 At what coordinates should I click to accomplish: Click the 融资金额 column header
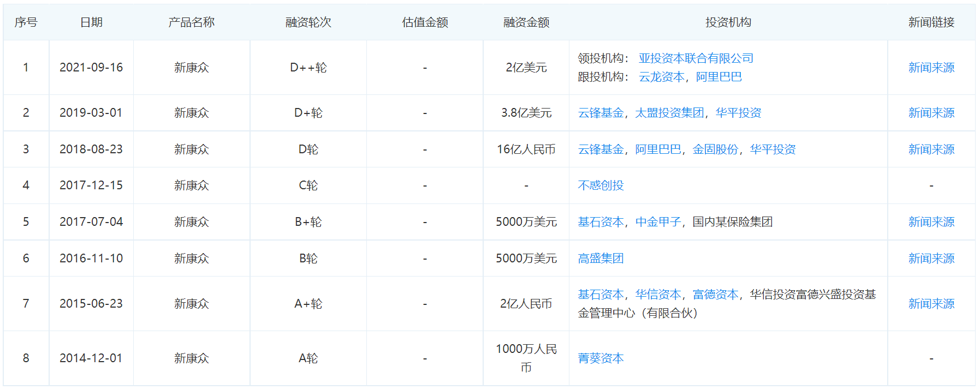[x=526, y=22]
